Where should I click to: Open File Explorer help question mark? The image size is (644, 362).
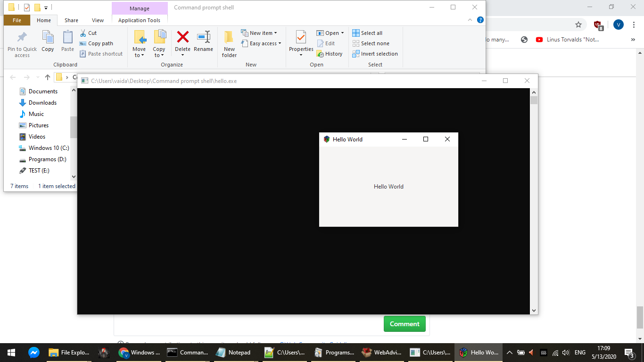(480, 20)
